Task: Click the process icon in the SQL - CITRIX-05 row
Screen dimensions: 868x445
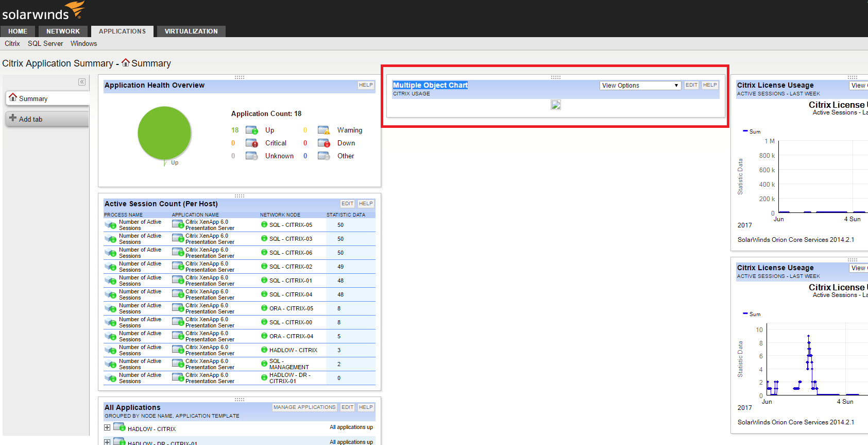Action: (x=111, y=225)
